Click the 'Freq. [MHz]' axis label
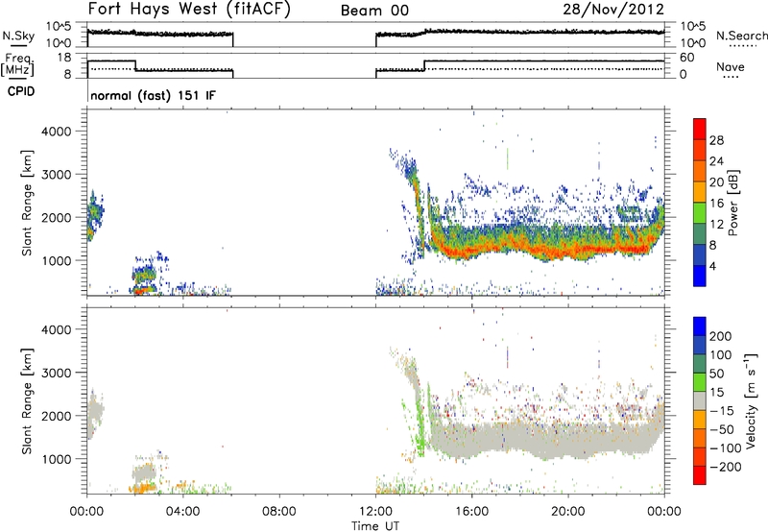 pos(18,65)
